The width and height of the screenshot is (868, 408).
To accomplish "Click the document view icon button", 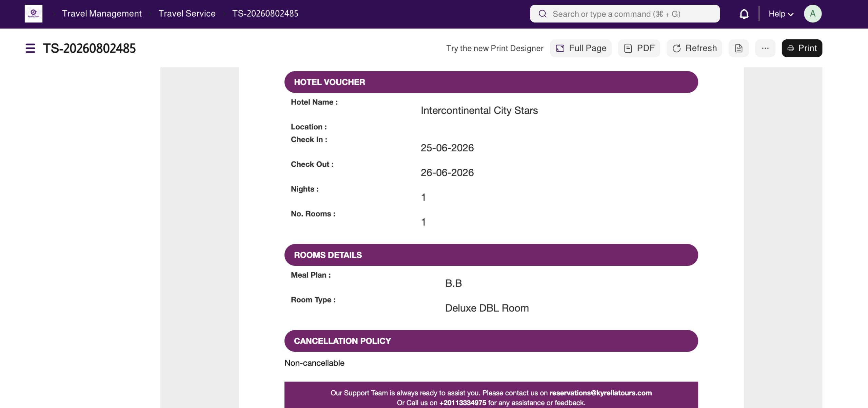I will (738, 48).
